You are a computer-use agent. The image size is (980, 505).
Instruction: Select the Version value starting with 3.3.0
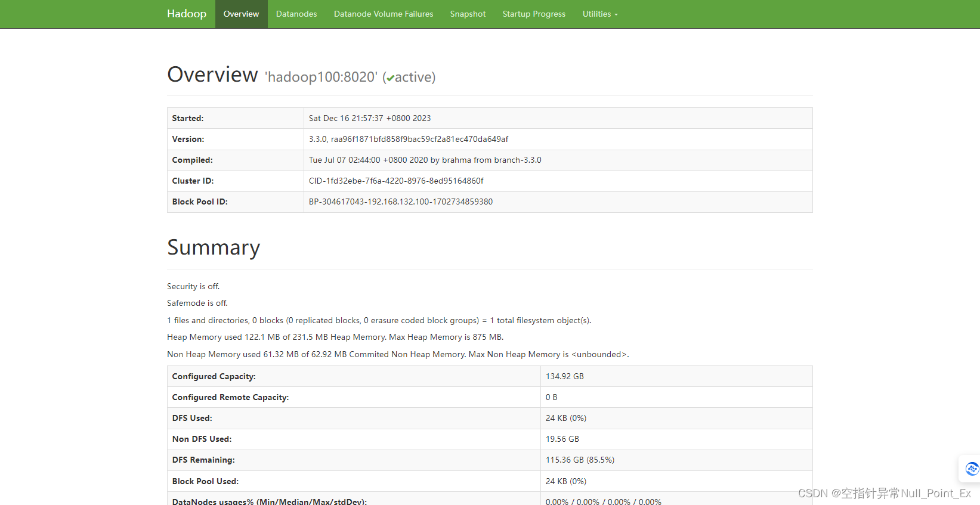click(x=409, y=139)
